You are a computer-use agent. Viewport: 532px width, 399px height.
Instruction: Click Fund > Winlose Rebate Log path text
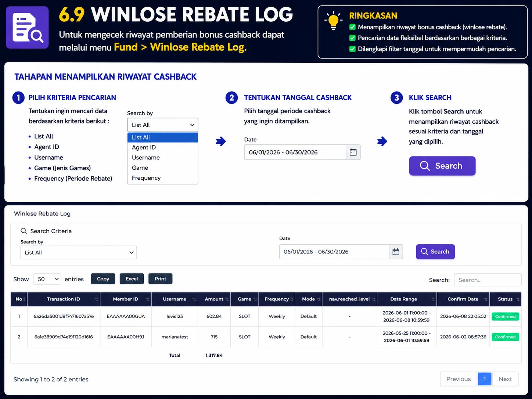coord(180,47)
